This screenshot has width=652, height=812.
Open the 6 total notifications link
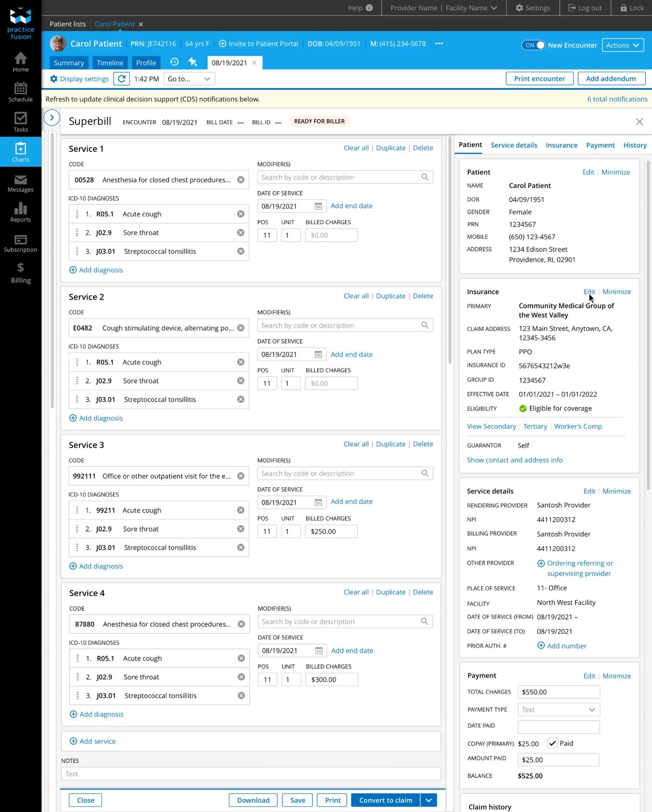click(617, 99)
